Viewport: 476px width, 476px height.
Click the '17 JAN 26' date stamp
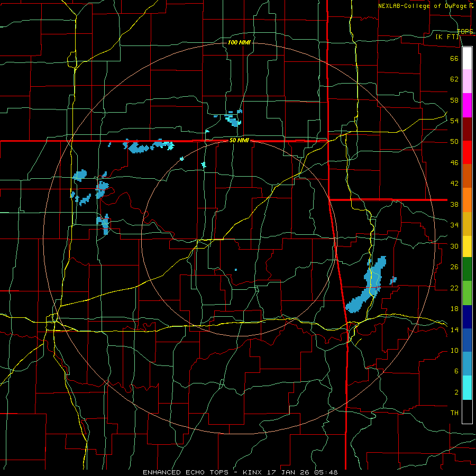(x=289, y=472)
